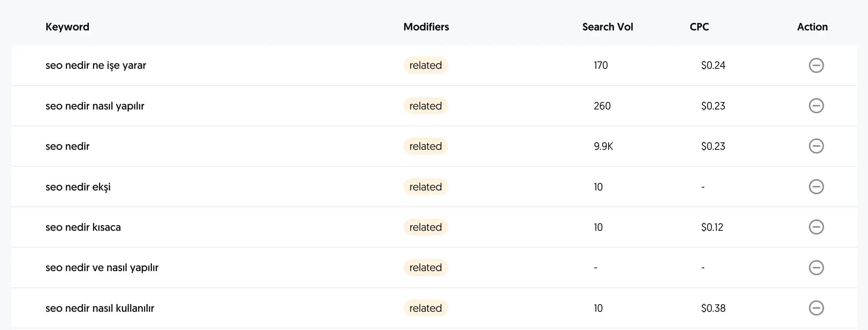Remove 'seo nedir nasıl kullanılır' keyword
The height and width of the screenshot is (330, 868).
816,308
